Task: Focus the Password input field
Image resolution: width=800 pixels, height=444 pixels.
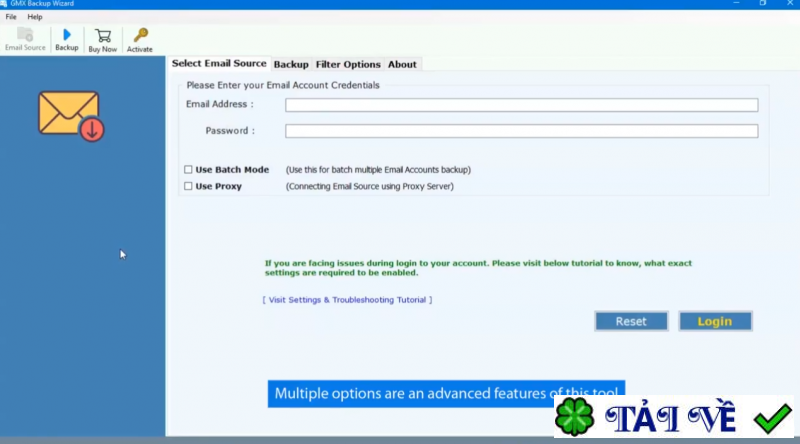Action: tap(521, 131)
